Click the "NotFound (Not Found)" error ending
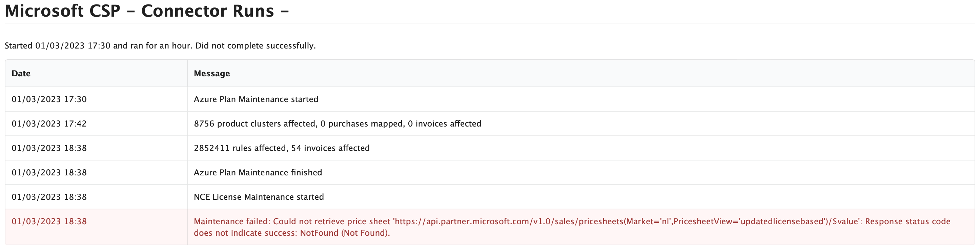Image resolution: width=980 pixels, height=249 pixels. 345,233
